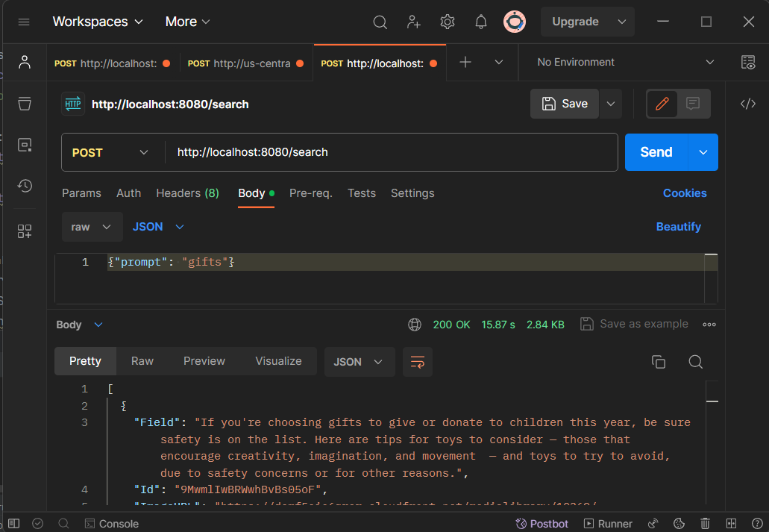Open the Auth tab
Screen dimensions: 769x532
click(x=128, y=193)
